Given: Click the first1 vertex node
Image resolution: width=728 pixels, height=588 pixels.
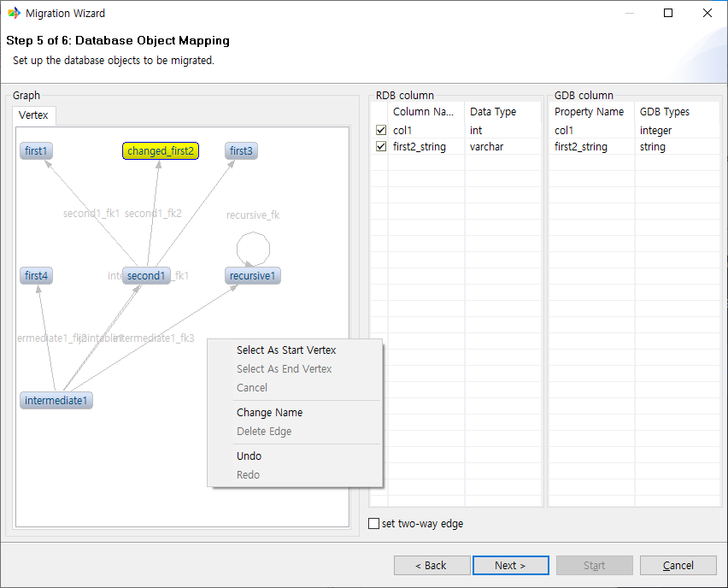Looking at the screenshot, I should [37, 151].
